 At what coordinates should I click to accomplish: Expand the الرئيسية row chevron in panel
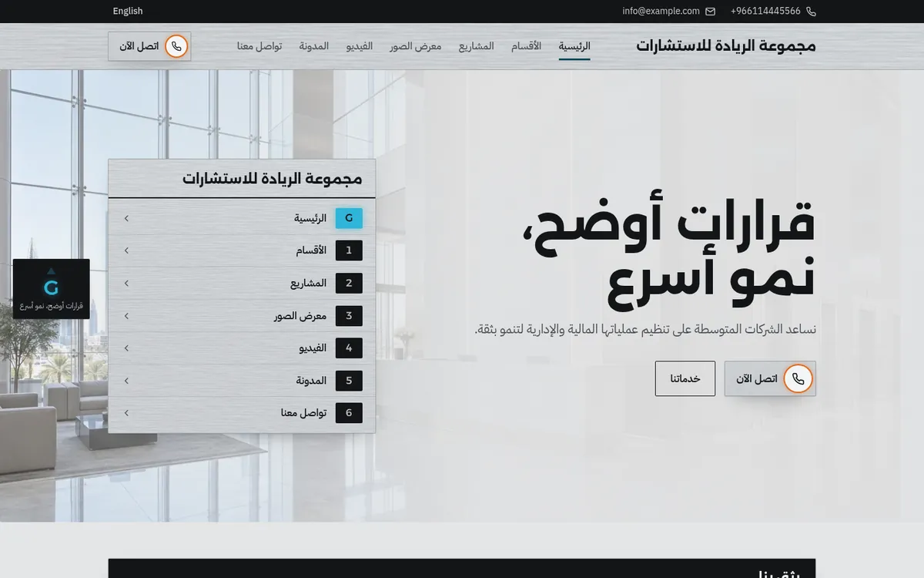pyautogui.click(x=126, y=218)
